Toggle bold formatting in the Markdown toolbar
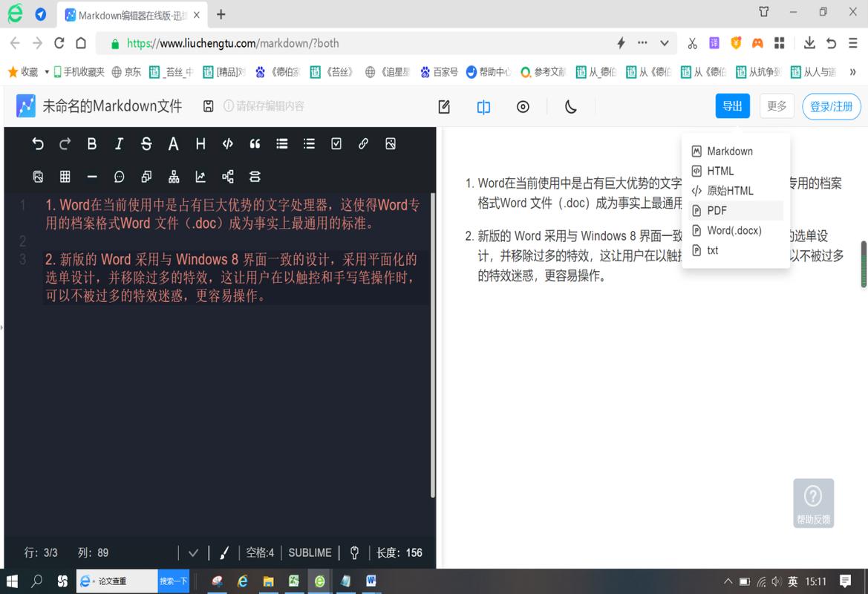868x594 pixels. click(91, 143)
